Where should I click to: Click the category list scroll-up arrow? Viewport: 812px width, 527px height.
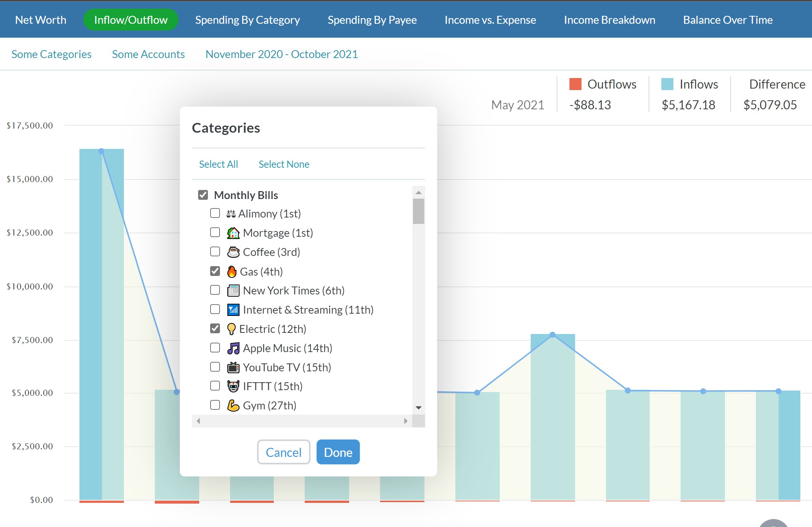pos(418,192)
